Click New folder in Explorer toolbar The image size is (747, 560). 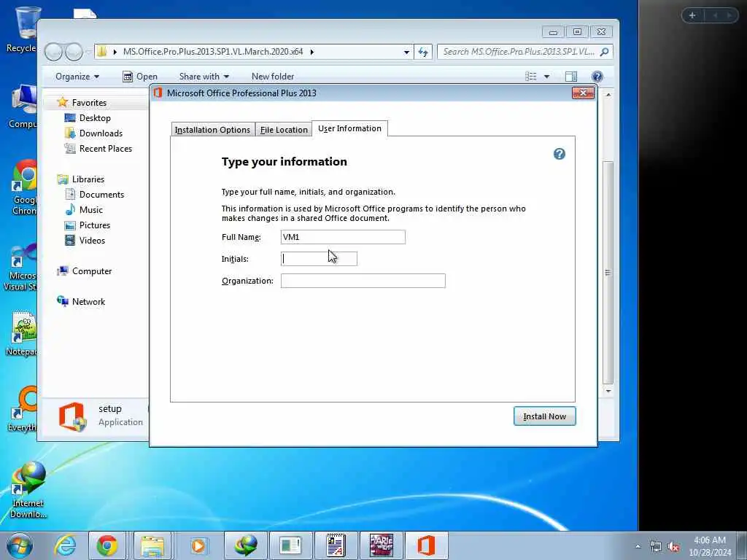pos(273,77)
